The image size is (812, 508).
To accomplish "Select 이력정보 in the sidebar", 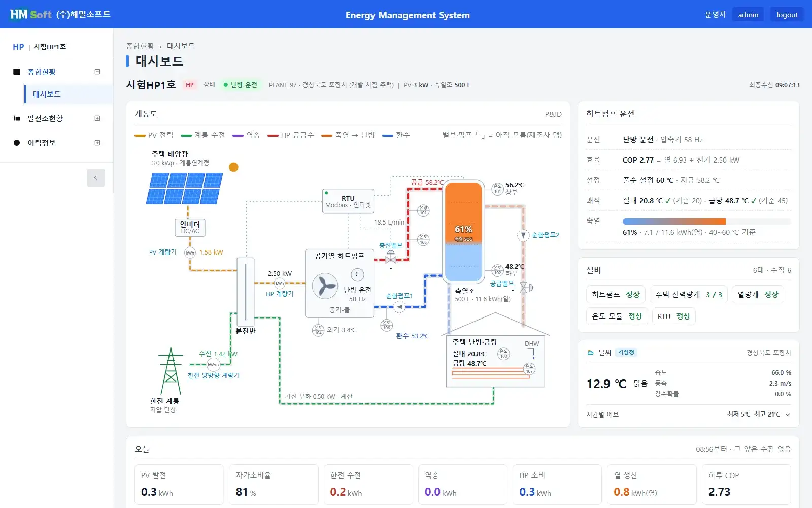I will coord(42,143).
